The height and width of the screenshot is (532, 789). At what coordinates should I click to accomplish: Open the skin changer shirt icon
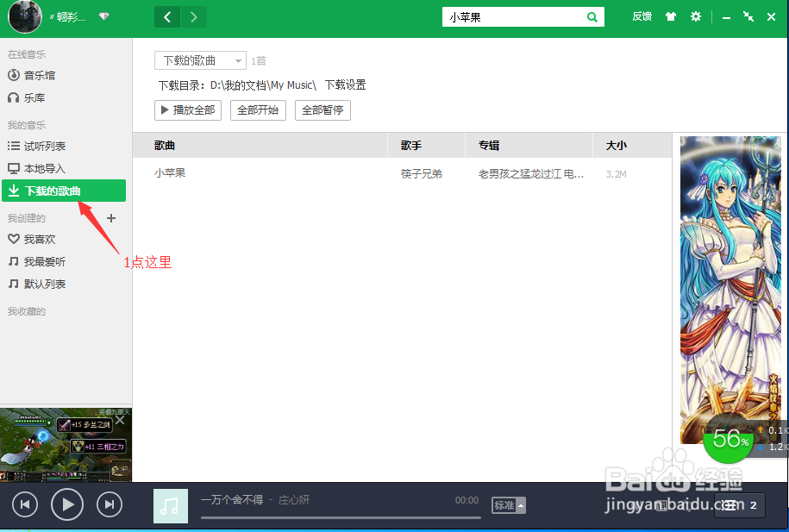click(x=670, y=16)
